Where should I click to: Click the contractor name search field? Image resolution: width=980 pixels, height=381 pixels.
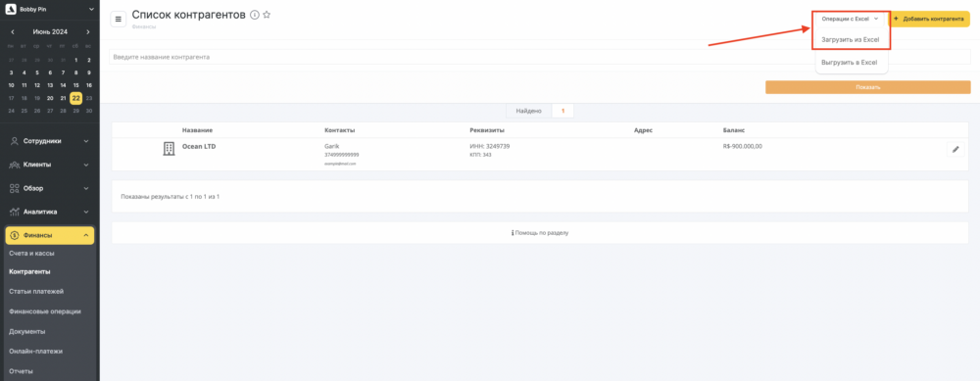click(x=463, y=58)
